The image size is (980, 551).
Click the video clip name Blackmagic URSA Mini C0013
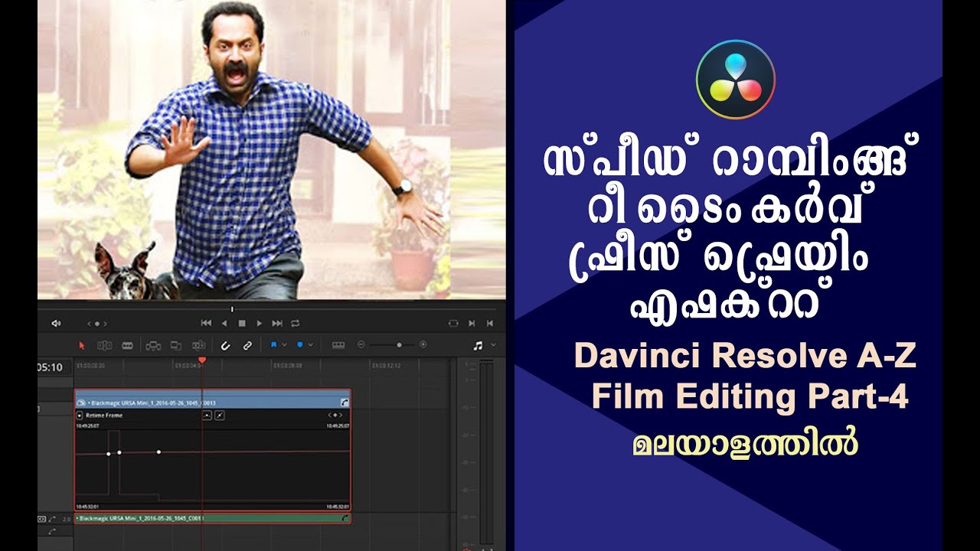(x=153, y=403)
